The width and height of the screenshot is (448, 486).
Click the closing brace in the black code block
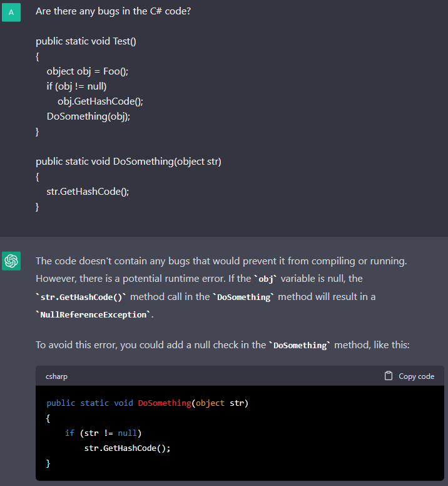point(49,463)
